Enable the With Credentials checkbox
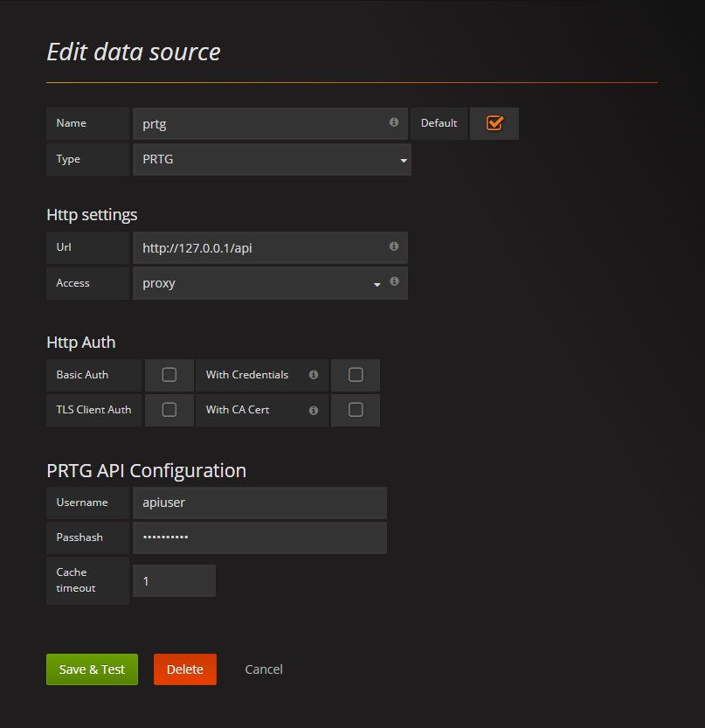The image size is (705, 728). pos(356,375)
